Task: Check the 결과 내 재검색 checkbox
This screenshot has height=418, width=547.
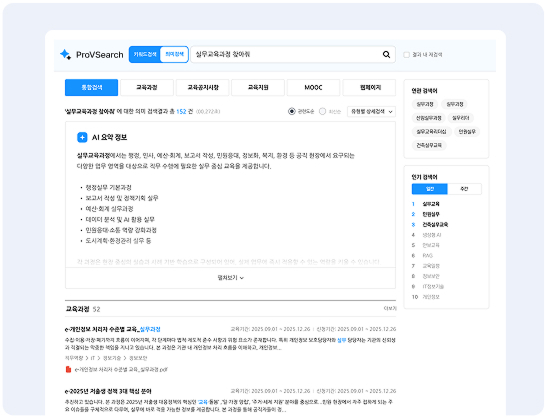Action: click(x=406, y=55)
